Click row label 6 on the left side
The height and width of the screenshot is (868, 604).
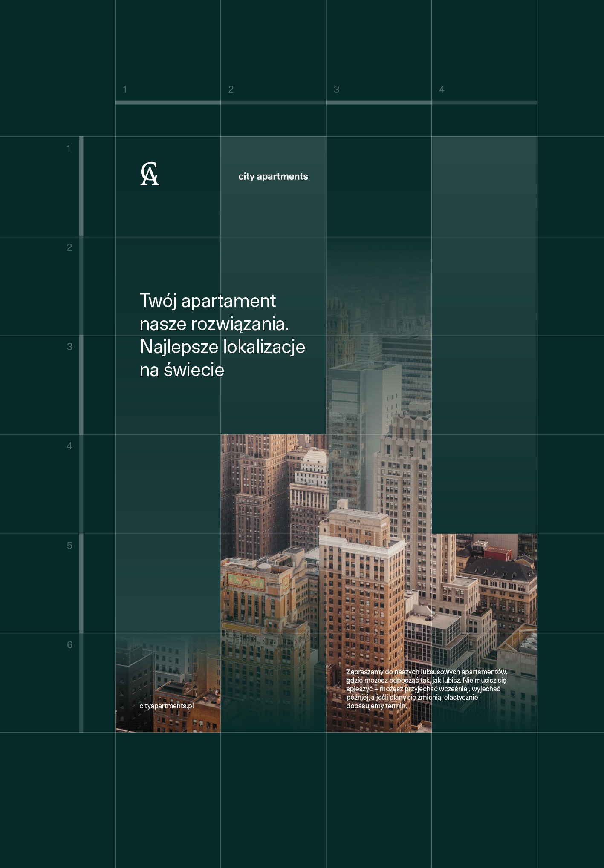69,645
